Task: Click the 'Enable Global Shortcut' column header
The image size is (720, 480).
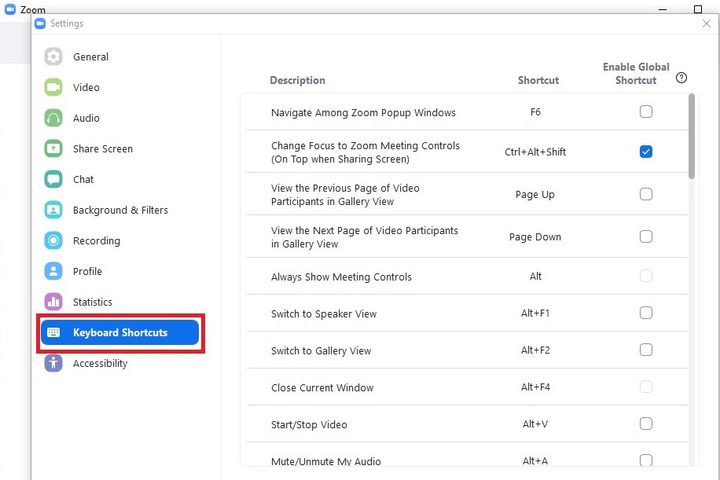Action: 636,73
